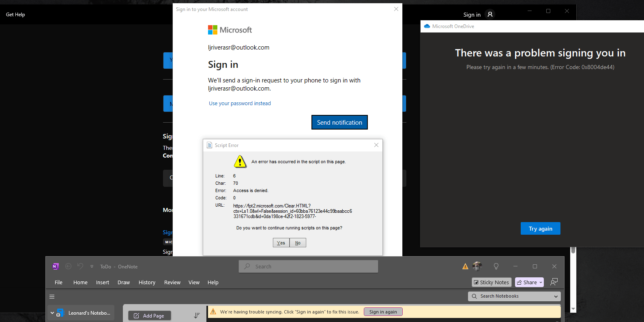Switch to the Draw tab
Screen dimensions: 644x322
[x=124, y=282]
